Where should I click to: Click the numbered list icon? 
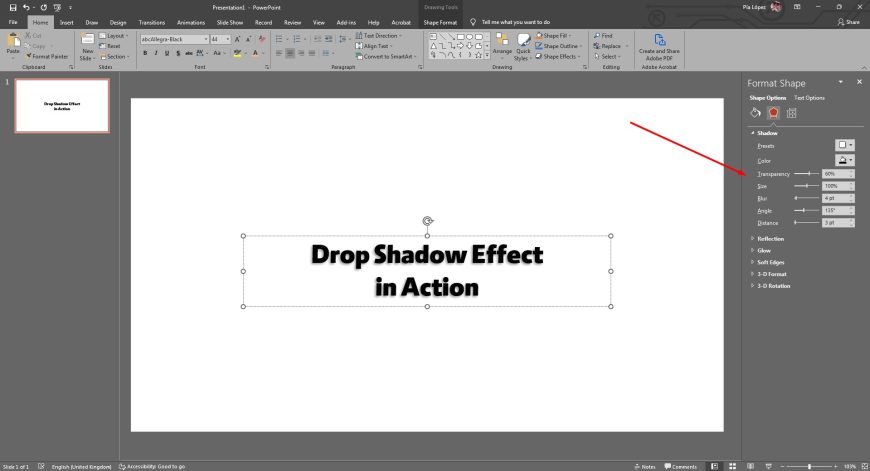[296, 39]
